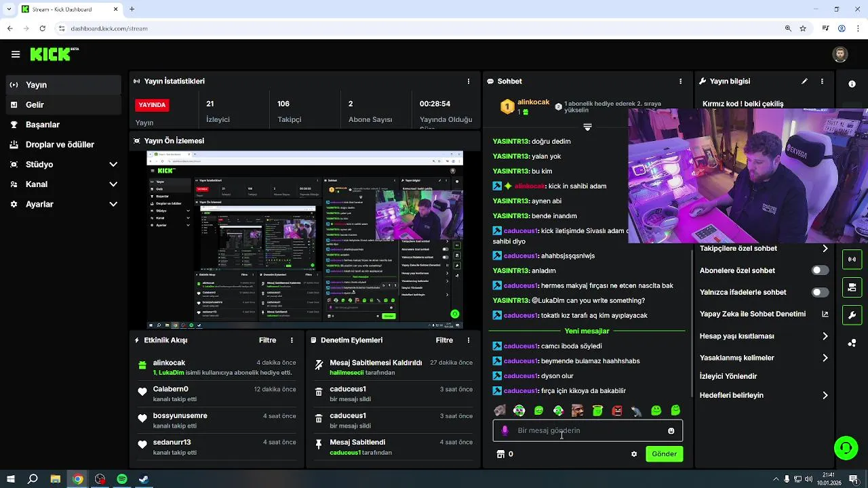Go to Droplar ve ödüller in sidebar
The width and height of the screenshot is (868, 488).
point(64,144)
